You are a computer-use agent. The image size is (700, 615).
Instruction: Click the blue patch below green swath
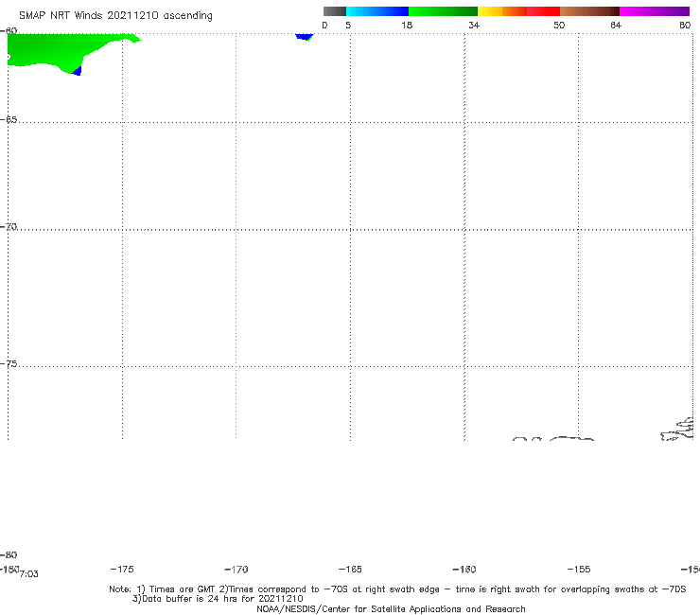pyautogui.click(x=78, y=71)
